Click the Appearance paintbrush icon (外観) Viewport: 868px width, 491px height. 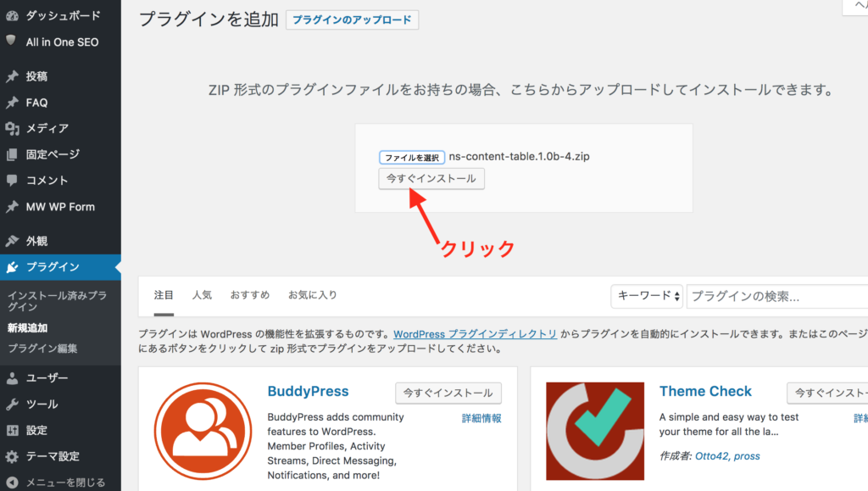point(12,241)
